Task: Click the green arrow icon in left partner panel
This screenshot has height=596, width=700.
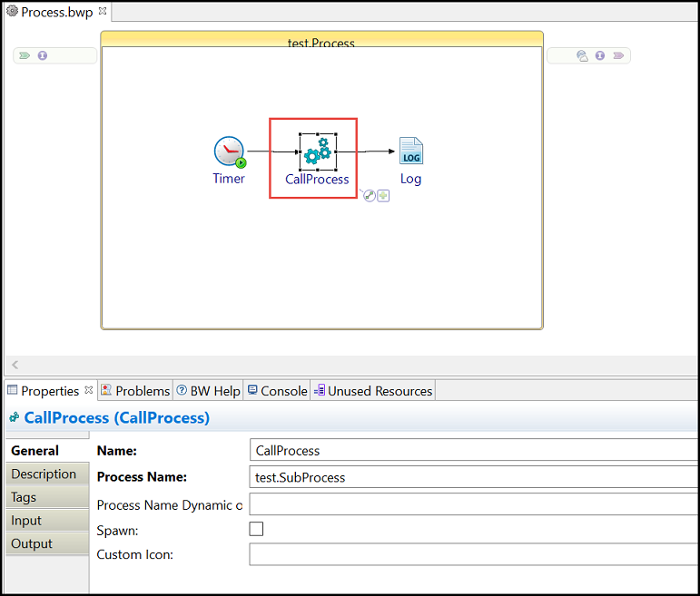Action: click(25, 55)
